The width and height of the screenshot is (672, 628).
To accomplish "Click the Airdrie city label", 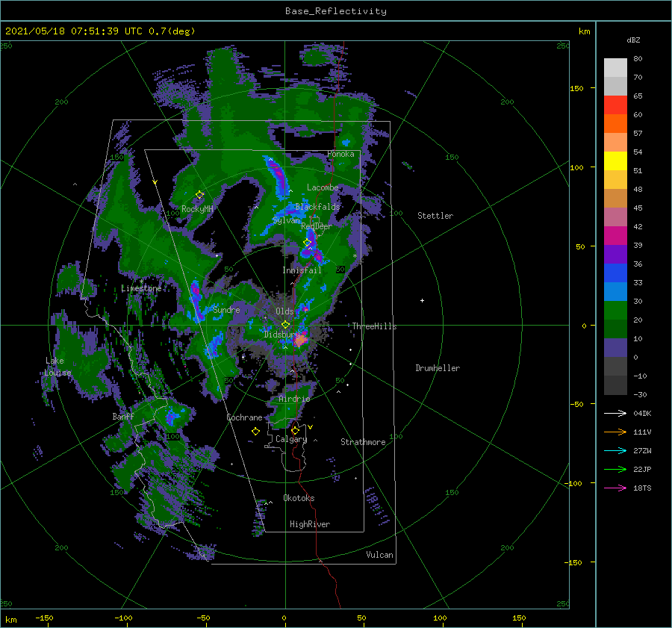I will click(x=294, y=399).
